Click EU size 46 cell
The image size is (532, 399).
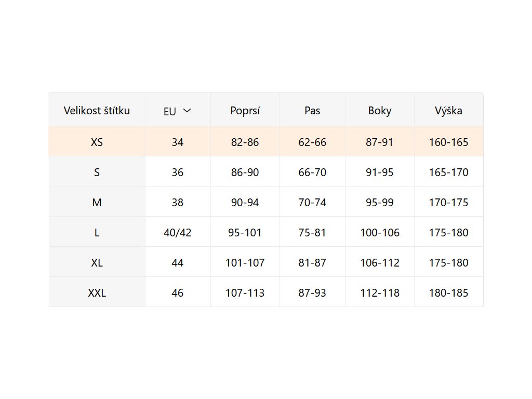point(178,292)
